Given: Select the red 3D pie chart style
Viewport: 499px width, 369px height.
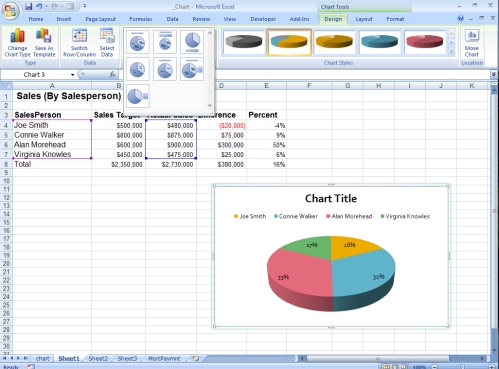Looking at the screenshot, I should click(425, 42).
